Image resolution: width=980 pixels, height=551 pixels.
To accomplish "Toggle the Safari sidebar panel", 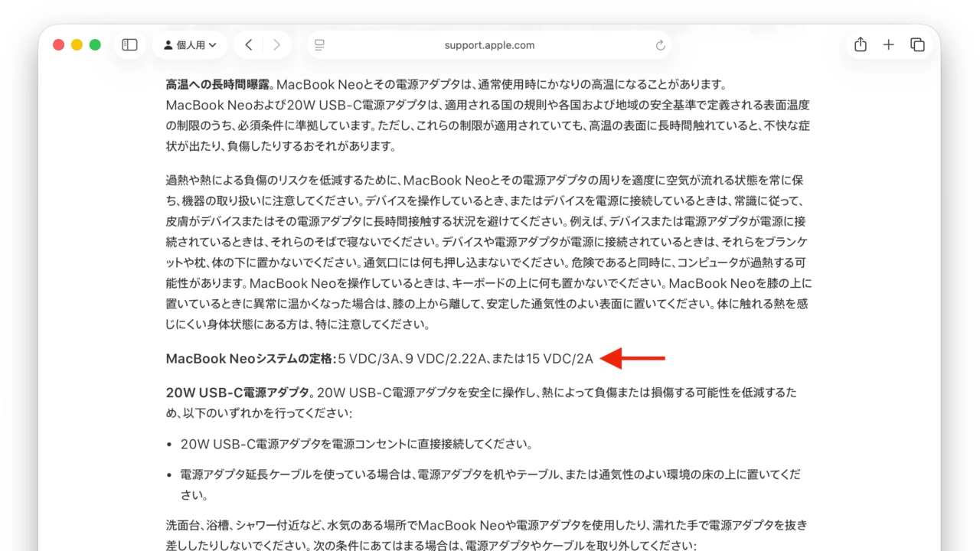I will tap(130, 45).
